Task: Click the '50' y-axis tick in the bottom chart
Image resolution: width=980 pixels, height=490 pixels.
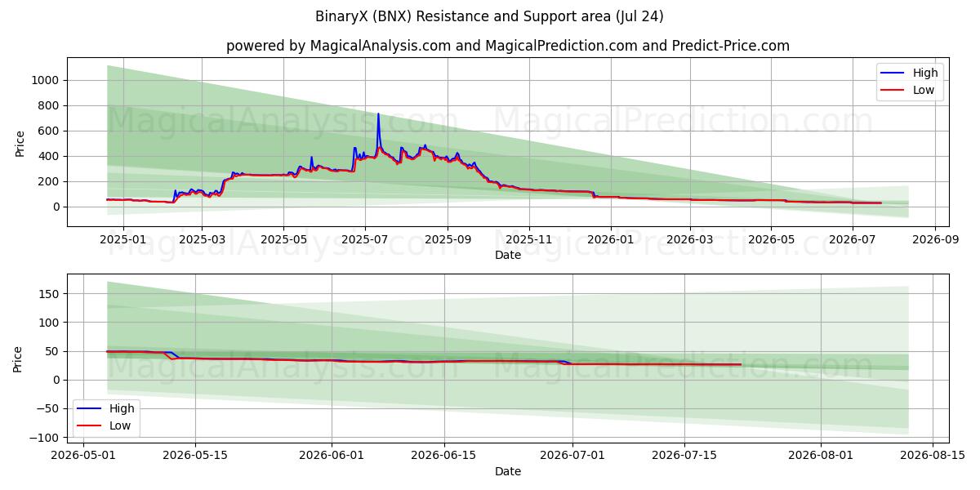Action: (x=54, y=351)
